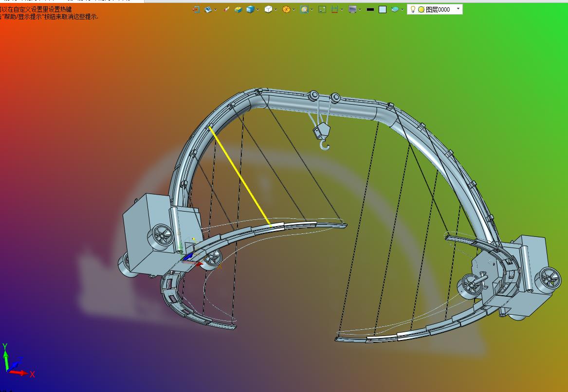The image size is (568, 392).
Task: Click the red-arrow exit icon in toolbar
Action: pos(196,9)
